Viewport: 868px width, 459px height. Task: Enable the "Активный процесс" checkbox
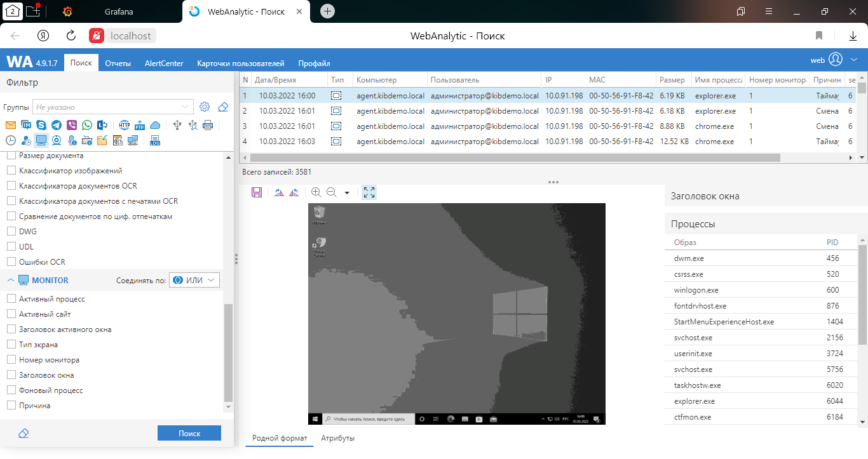(x=11, y=299)
